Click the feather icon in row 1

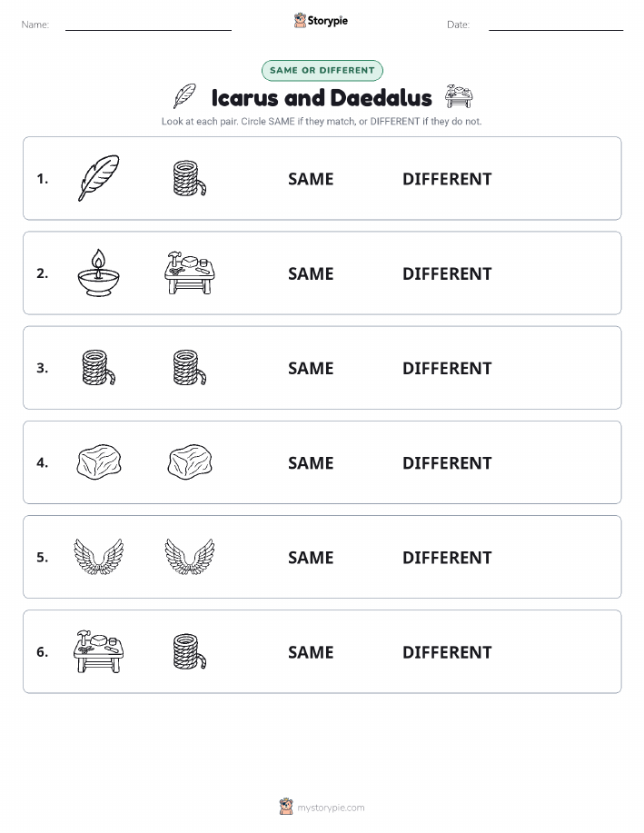pos(99,178)
